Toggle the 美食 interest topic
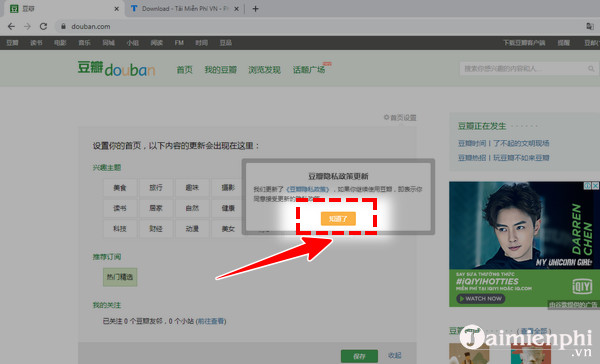 pos(120,188)
